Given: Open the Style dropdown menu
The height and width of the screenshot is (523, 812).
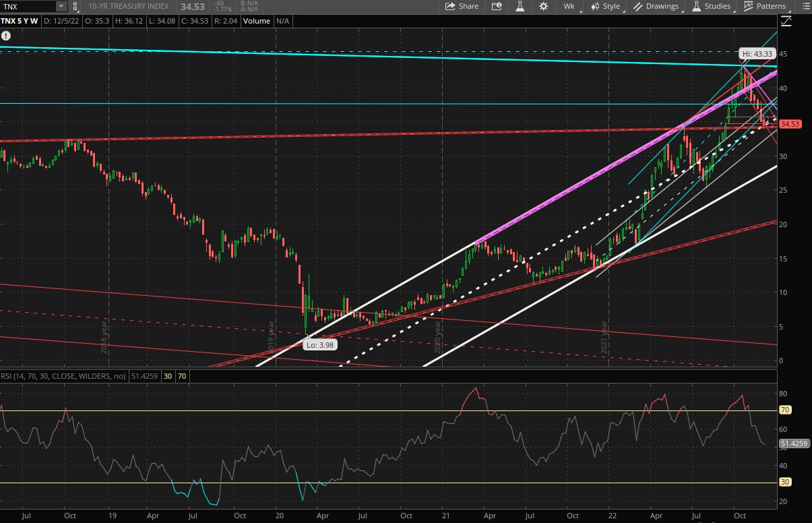Looking at the screenshot, I should click(x=606, y=6).
